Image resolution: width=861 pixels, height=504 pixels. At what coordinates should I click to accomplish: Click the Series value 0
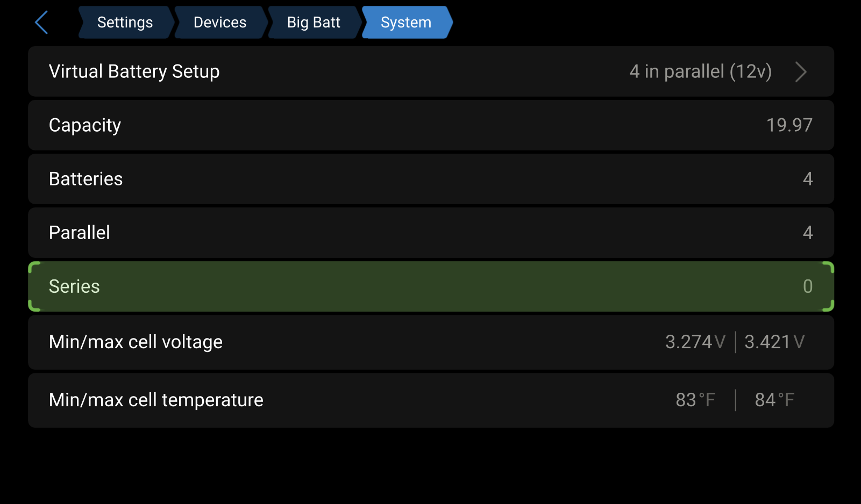click(807, 286)
